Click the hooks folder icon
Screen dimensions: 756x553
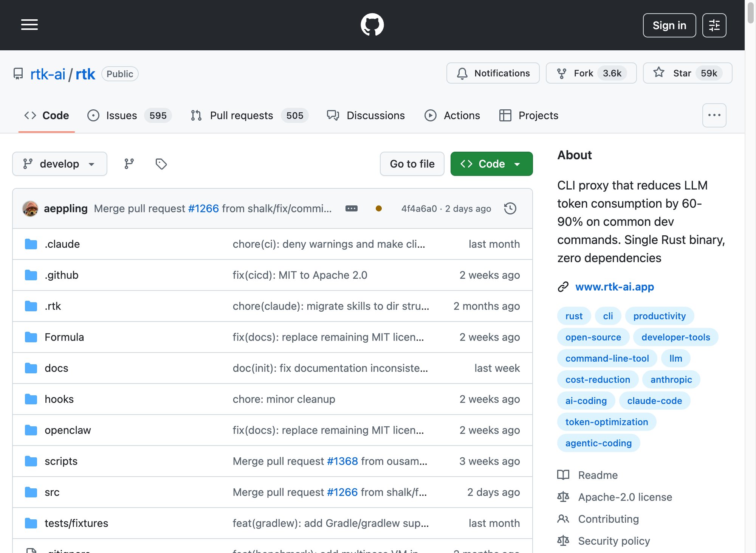(x=31, y=399)
